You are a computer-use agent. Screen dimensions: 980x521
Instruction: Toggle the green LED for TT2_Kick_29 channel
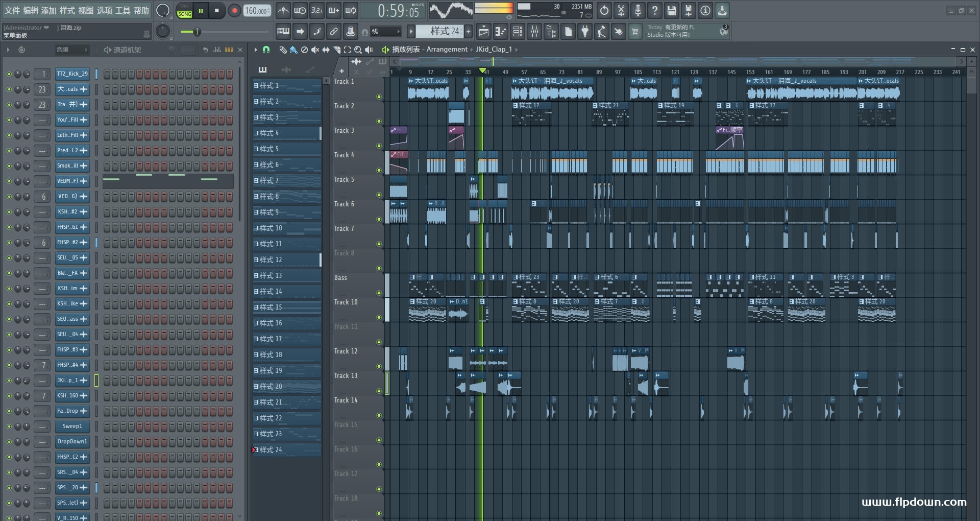pyautogui.click(x=9, y=74)
